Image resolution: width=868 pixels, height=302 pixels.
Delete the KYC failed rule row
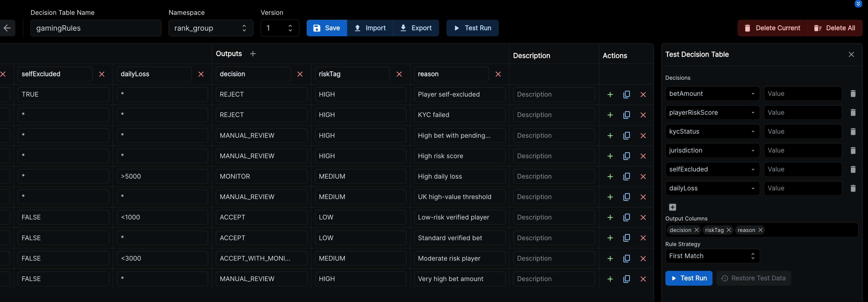pyautogui.click(x=643, y=115)
